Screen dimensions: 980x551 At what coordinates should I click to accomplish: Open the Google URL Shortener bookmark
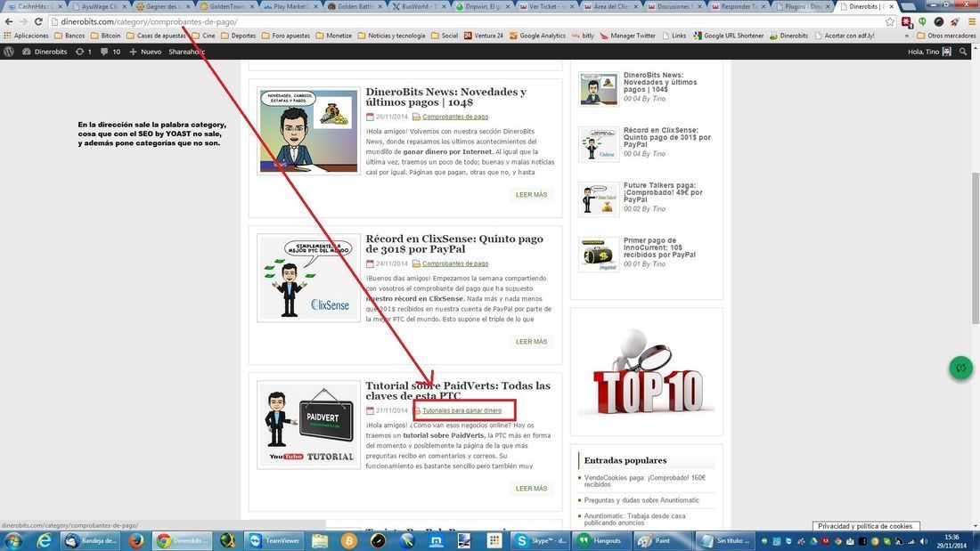click(728, 36)
